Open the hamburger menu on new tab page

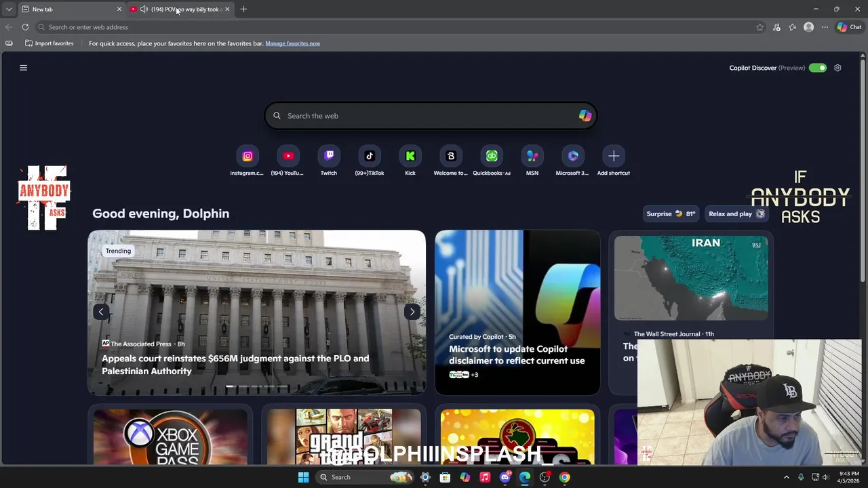click(23, 68)
